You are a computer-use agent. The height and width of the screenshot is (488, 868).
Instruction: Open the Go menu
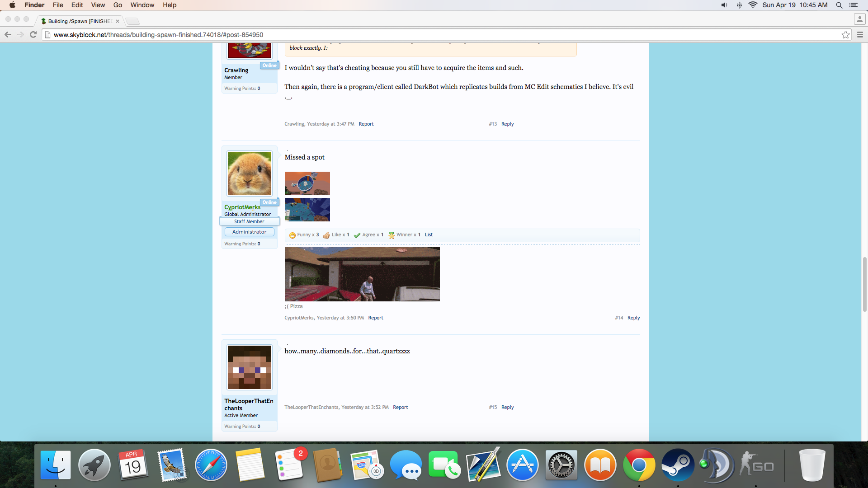tap(118, 5)
